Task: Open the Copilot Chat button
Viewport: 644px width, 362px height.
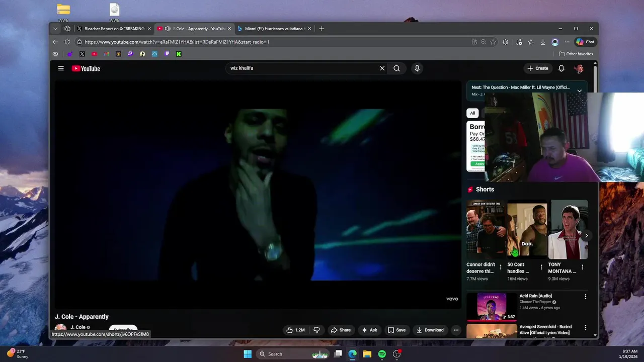Action: (585, 42)
